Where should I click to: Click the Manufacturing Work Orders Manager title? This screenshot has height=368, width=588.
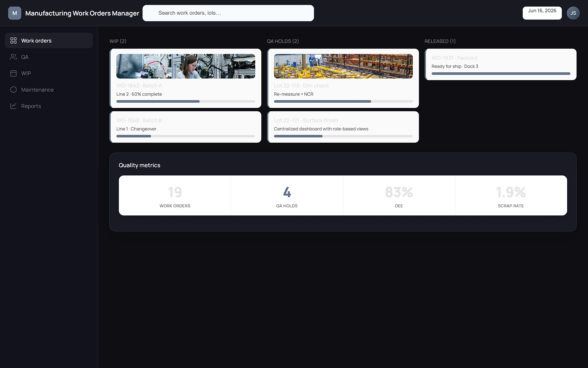[x=82, y=13]
